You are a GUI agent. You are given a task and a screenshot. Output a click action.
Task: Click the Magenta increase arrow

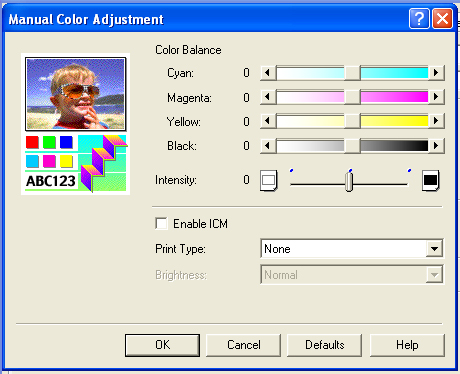point(436,97)
